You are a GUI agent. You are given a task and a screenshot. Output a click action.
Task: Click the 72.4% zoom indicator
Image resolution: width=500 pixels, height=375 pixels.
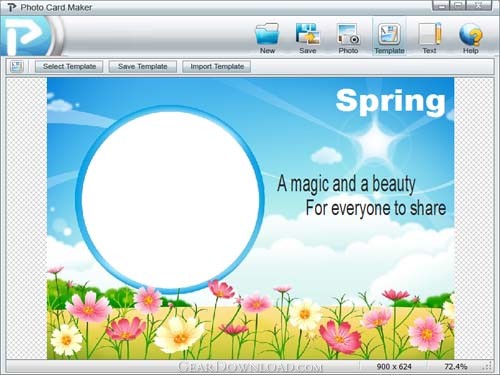[x=455, y=366]
